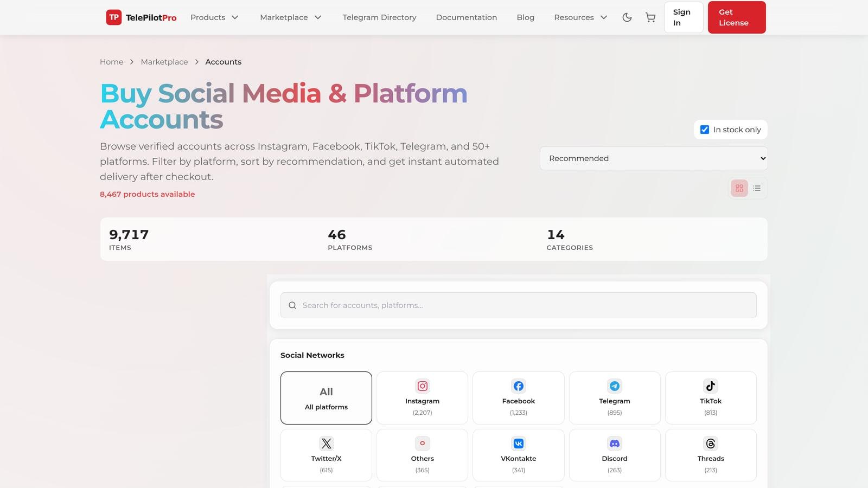The image size is (868, 488).
Task: Click the TelePilotPro TP logo icon
Action: coord(113,17)
